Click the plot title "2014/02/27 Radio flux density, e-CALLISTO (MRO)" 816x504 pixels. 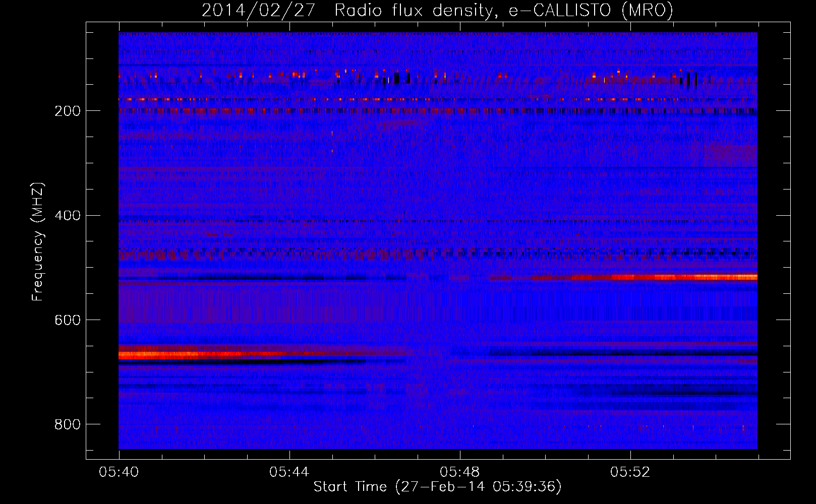click(437, 10)
